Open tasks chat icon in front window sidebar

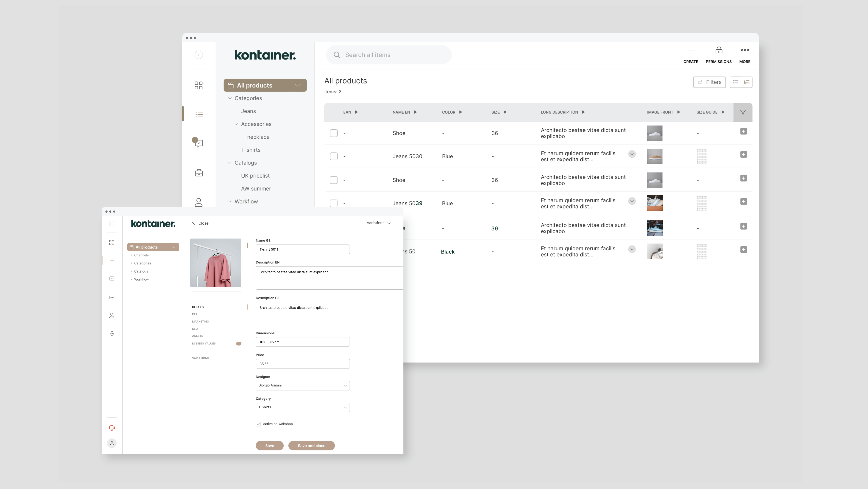(x=112, y=279)
